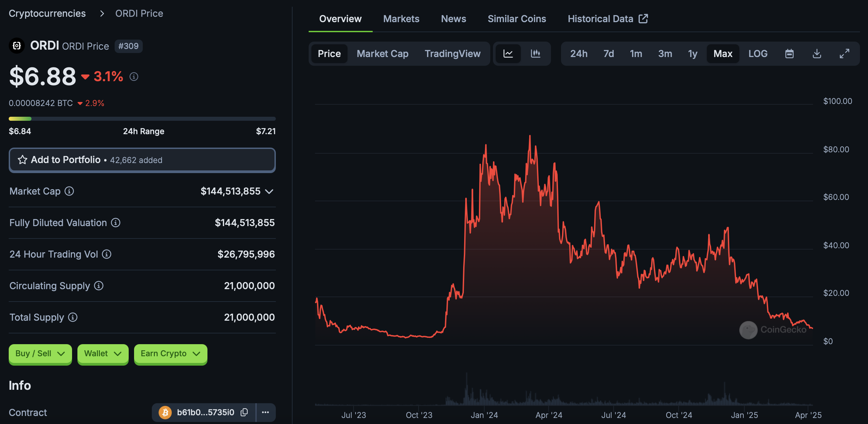Click the ORDI Price breadcrumb
The image size is (868, 424).
point(139,13)
